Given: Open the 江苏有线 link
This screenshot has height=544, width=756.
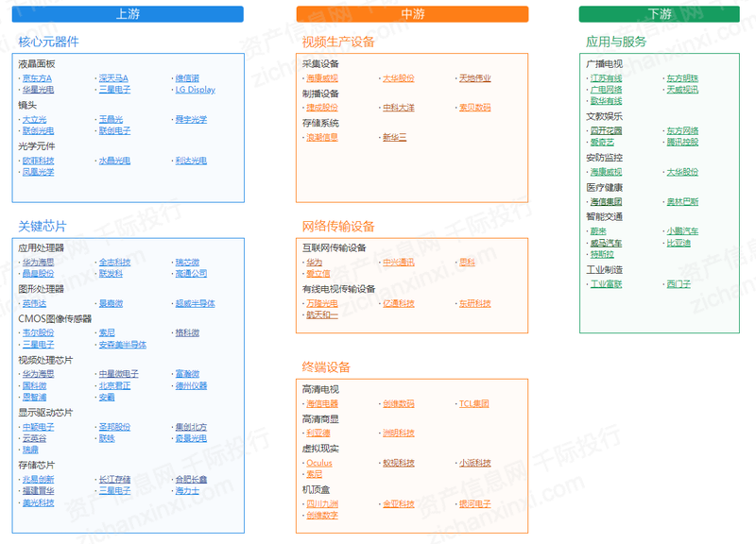Looking at the screenshot, I should tap(606, 78).
